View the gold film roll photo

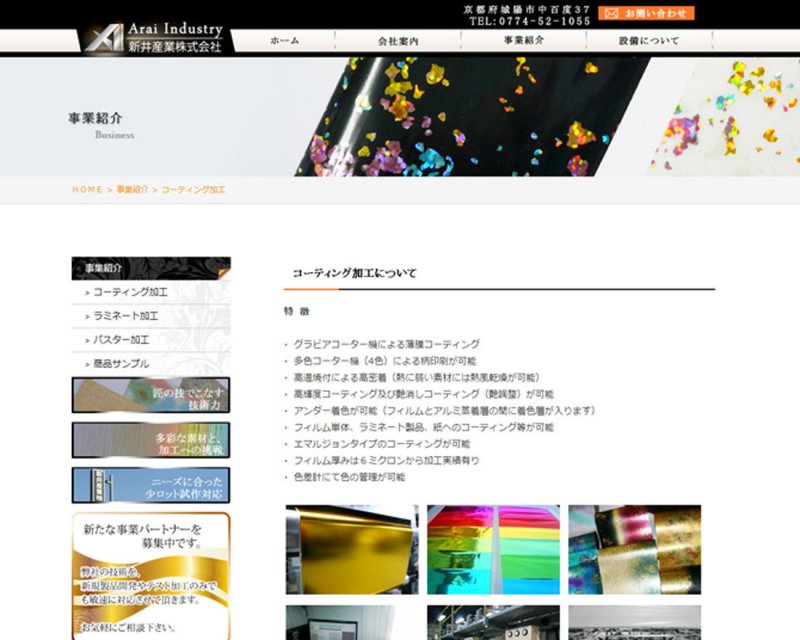[352, 549]
